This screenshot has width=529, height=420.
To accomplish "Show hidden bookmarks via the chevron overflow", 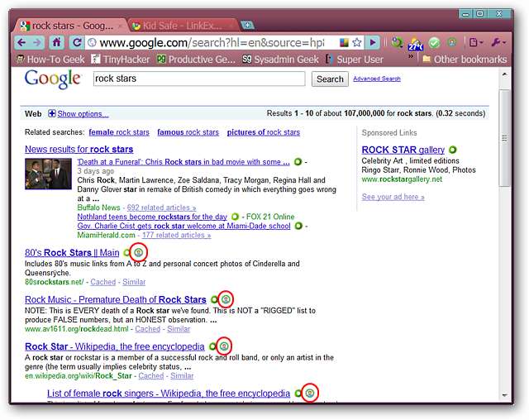I will [411, 58].
